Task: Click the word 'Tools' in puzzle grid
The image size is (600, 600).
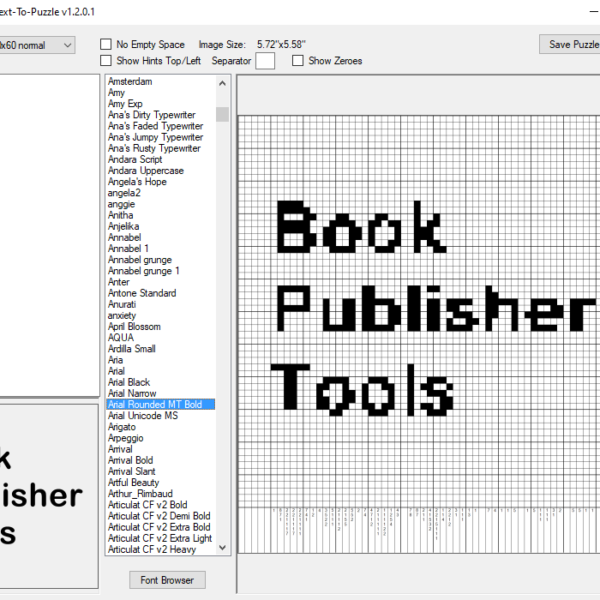Action: (362, 390)
